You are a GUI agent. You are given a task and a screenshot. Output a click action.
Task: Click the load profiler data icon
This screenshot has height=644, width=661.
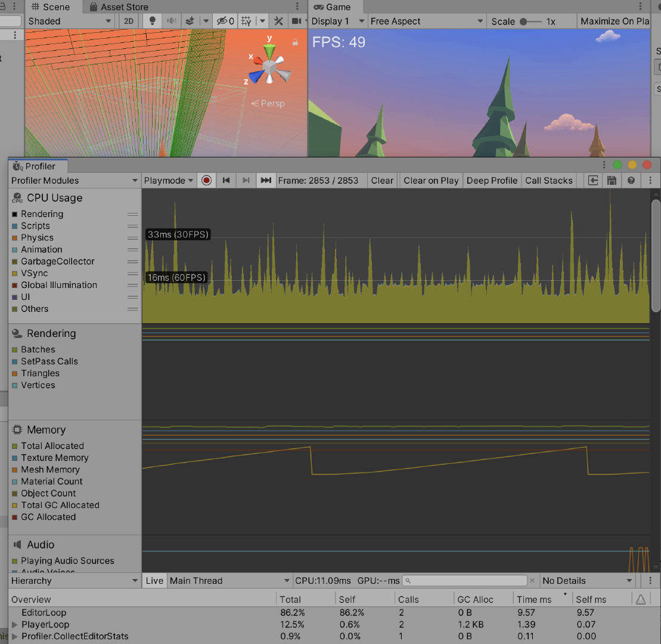[593, 181]
